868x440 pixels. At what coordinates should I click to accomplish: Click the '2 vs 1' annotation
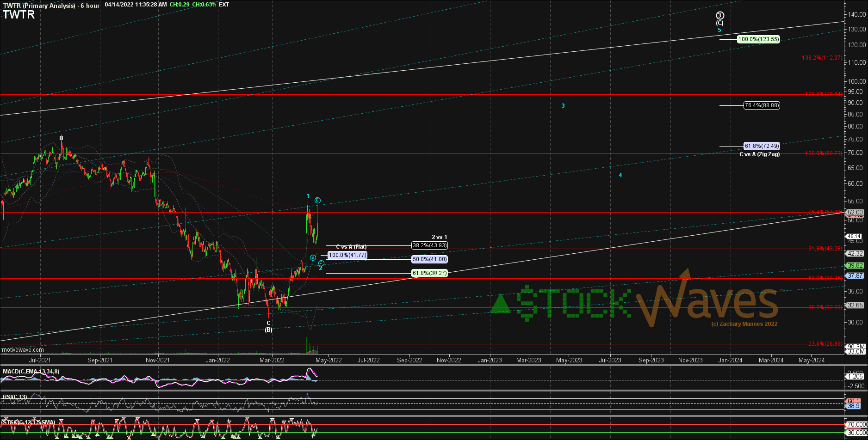(x=440, y=237)
